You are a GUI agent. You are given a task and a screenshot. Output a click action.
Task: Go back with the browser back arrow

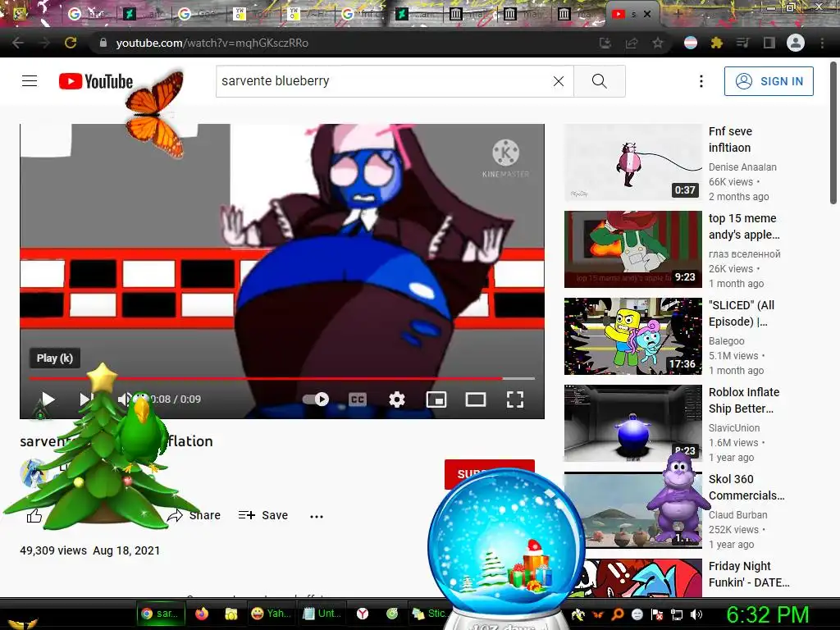[x=18, y=43]
